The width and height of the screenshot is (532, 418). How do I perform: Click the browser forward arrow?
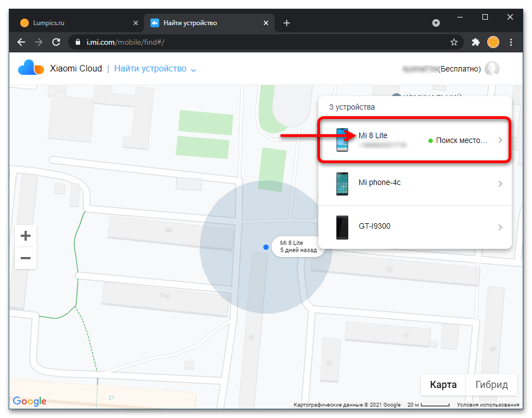click(39, 42)
